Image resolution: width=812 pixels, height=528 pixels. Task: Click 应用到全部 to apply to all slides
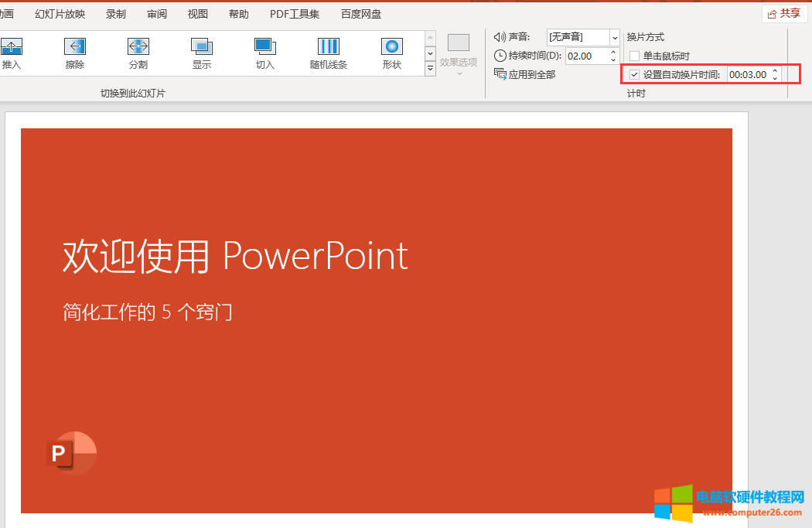[x=525, y=74]
